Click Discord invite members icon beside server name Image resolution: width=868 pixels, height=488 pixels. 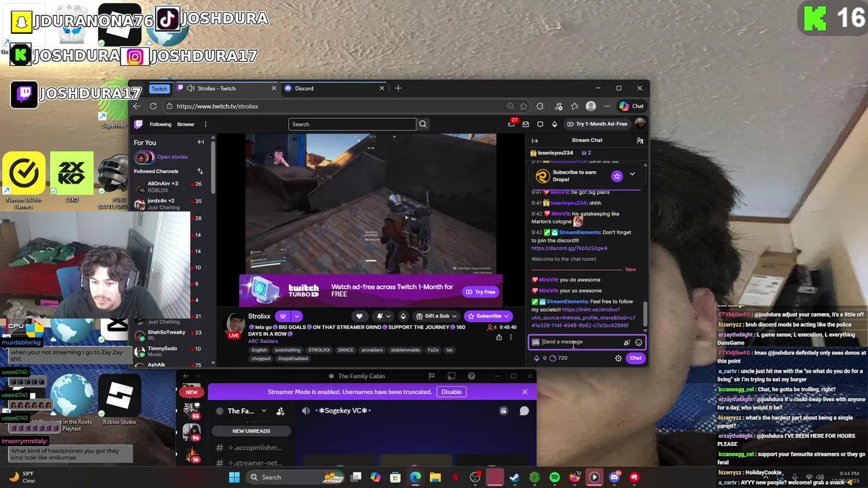click(280, 411)
